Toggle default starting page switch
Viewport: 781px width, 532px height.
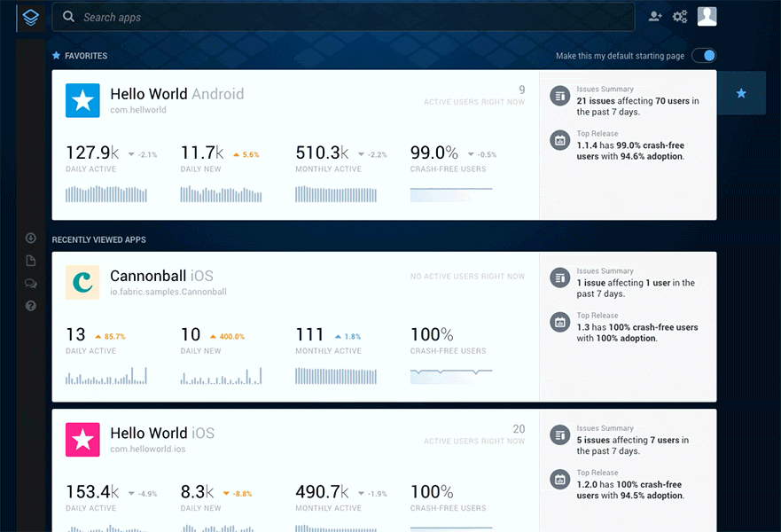coord(704,55)
